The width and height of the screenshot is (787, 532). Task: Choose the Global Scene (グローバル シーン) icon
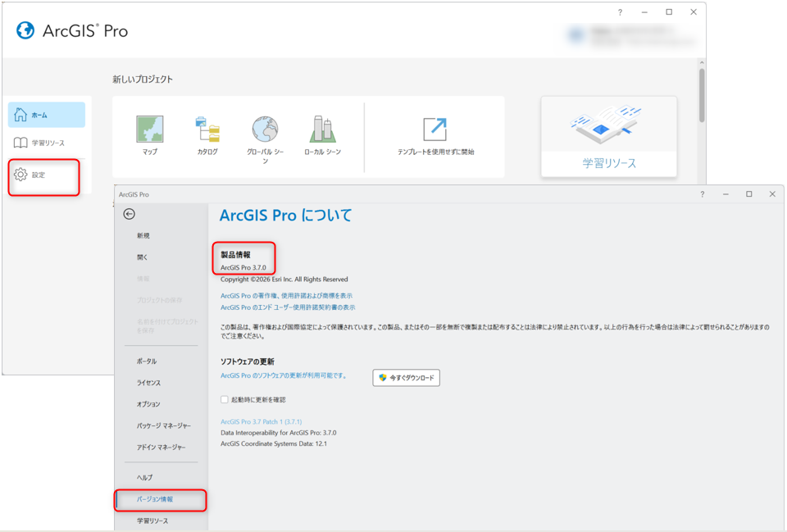pyautogui.click(x=265, y=129)
